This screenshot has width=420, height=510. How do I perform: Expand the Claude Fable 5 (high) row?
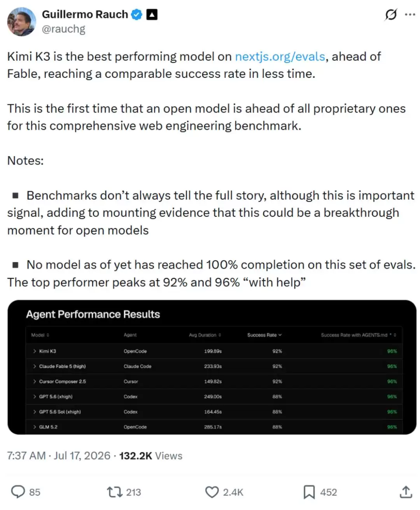pyautogui.click(x=214, y=366)
